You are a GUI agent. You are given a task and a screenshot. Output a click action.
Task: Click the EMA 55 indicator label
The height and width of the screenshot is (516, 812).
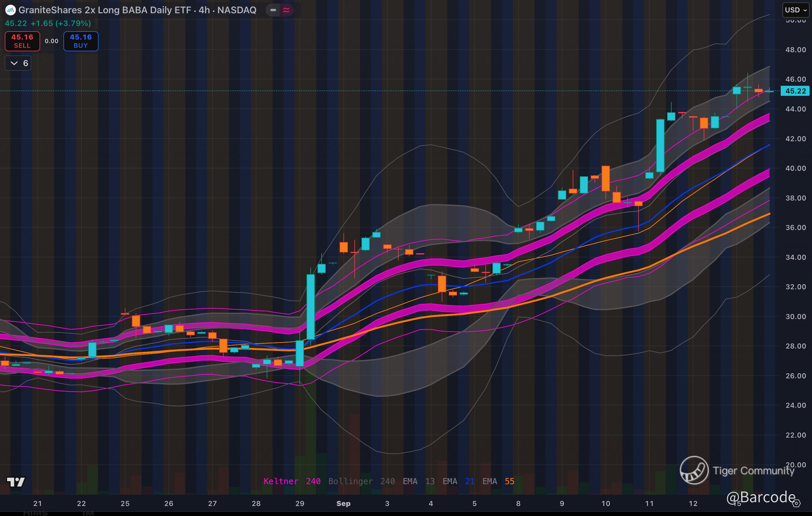coord(498,481)
